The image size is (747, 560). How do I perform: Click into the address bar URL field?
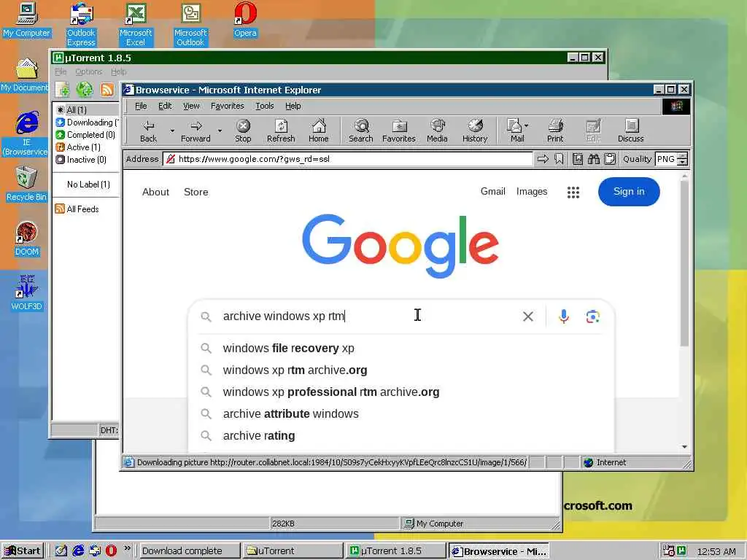click(348, 159)
